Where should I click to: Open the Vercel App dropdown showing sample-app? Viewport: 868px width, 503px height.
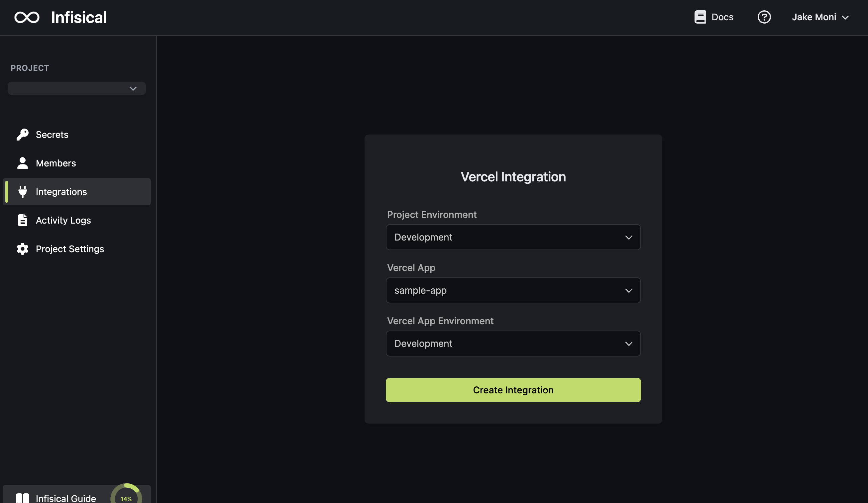coord(513,291)
